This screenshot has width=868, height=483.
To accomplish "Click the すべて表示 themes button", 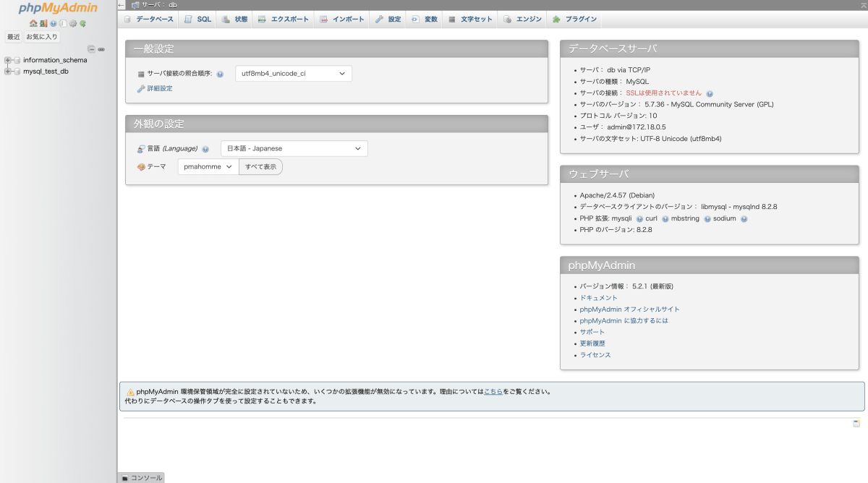I will [x=260, y=167].
